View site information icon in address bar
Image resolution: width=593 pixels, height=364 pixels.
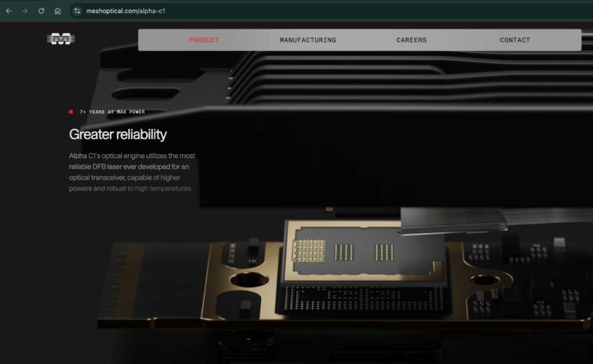click(77, 11)
